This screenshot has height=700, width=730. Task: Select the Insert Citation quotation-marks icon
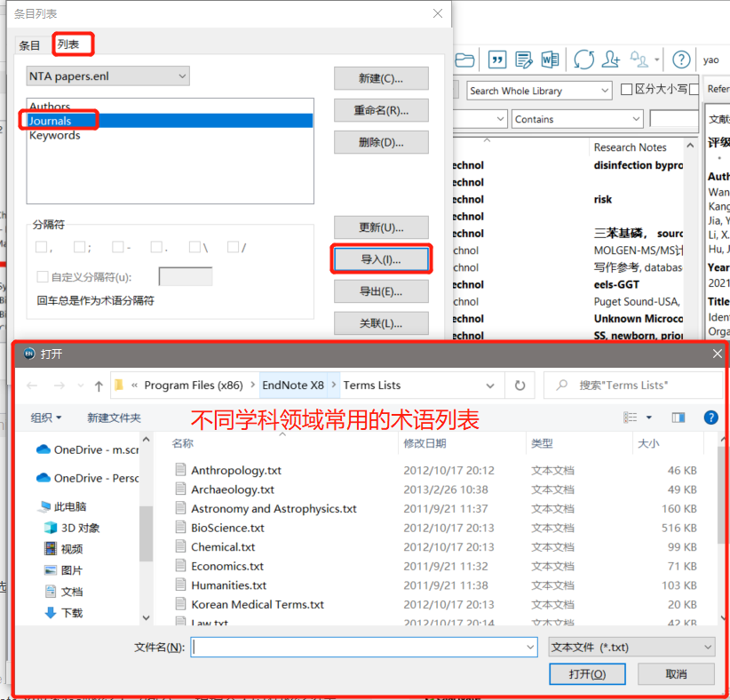[497, 59]
